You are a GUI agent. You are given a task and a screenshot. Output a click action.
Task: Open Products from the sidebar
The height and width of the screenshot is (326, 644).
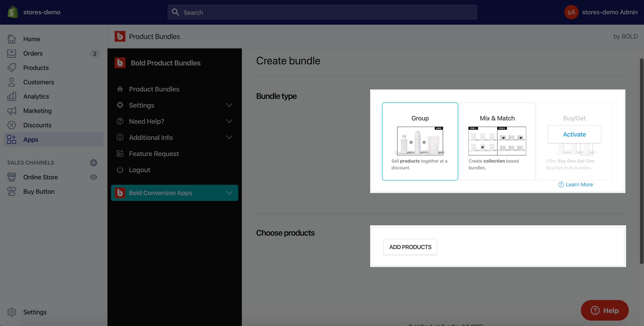54,68
